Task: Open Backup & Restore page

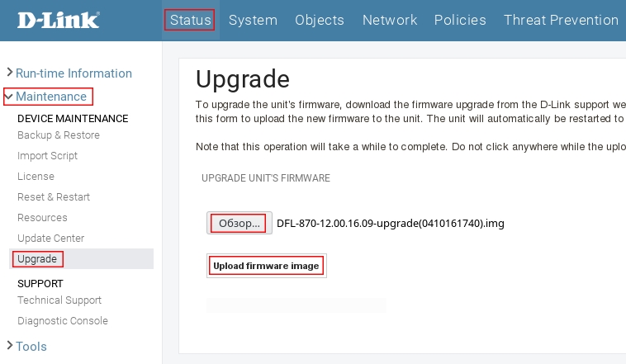Action: pos(59,135)
